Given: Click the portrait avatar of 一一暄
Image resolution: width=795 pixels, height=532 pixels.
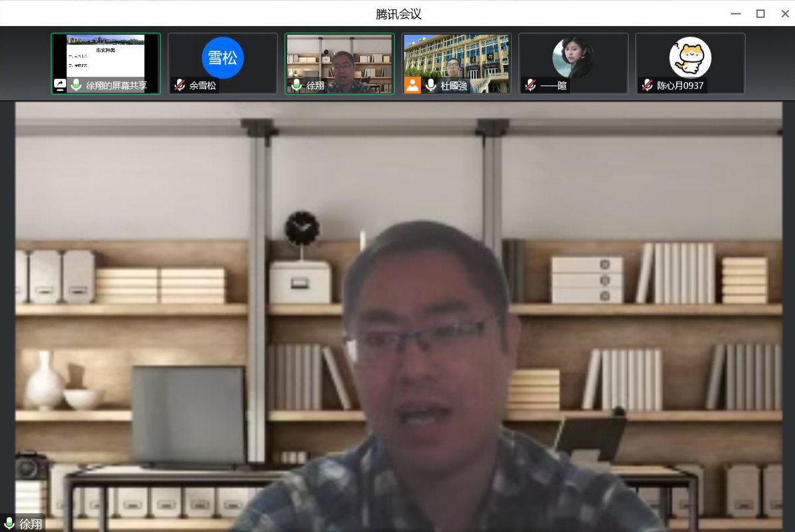Looking at the screenshot, I should [x=573, y=57].
